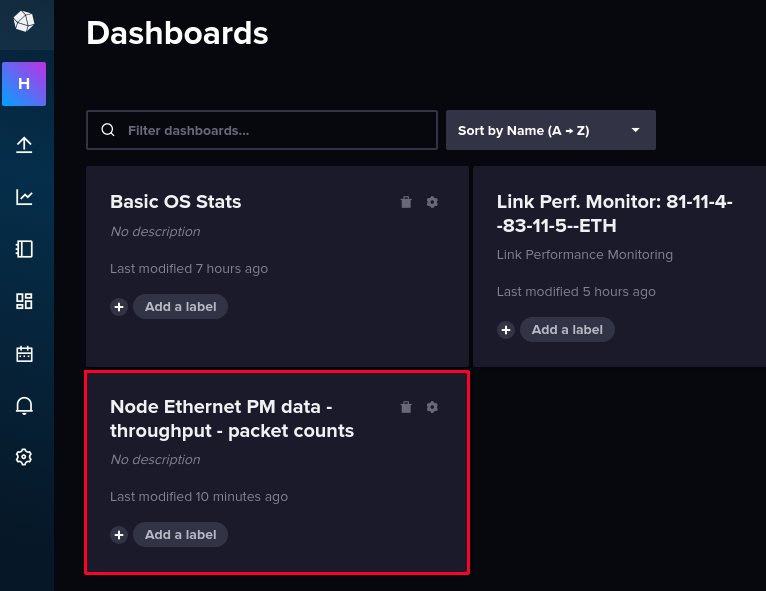Screen dimensions: 766x591
Task: Open Notebooks from the sidebar
Action: pyautogui.click(x=24, y=249)
